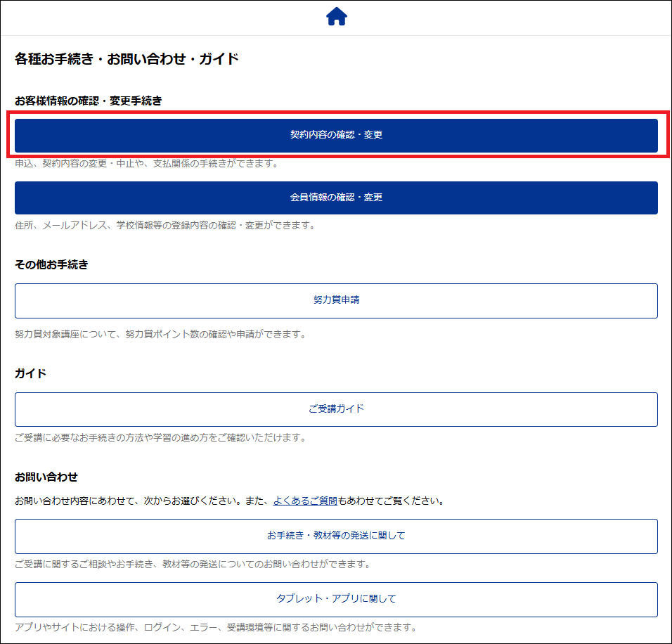Open 契約内容の確認・変更 button
672x644 pixels.
point(336,135)
